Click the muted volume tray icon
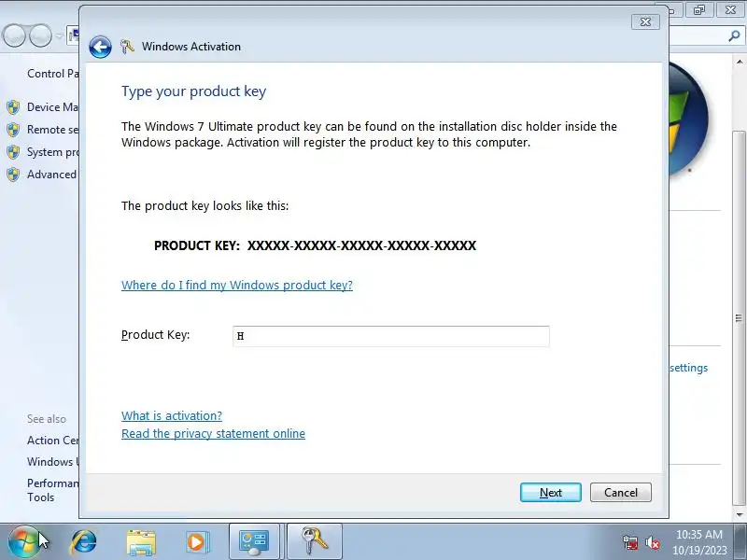 pyautogui.click(x=652, y=542)
